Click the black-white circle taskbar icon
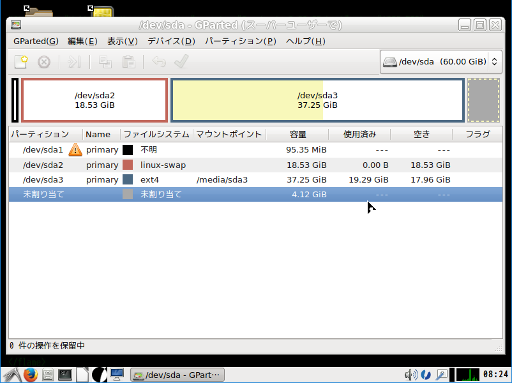 click(x=99, y=375)
